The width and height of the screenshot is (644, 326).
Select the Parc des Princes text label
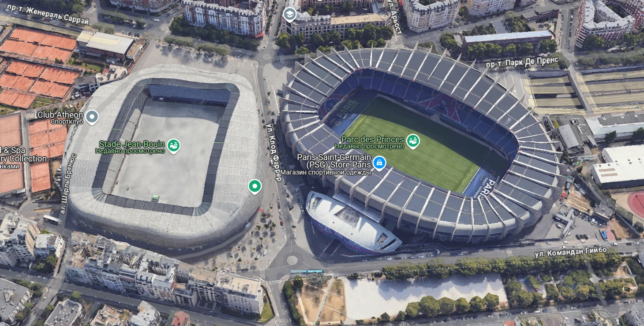[373, 139]
